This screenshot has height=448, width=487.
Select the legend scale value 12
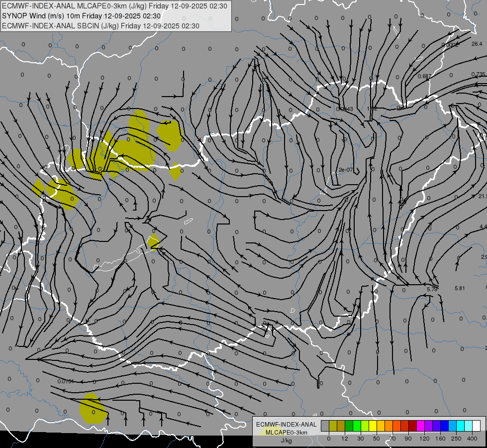coord(345,439)
